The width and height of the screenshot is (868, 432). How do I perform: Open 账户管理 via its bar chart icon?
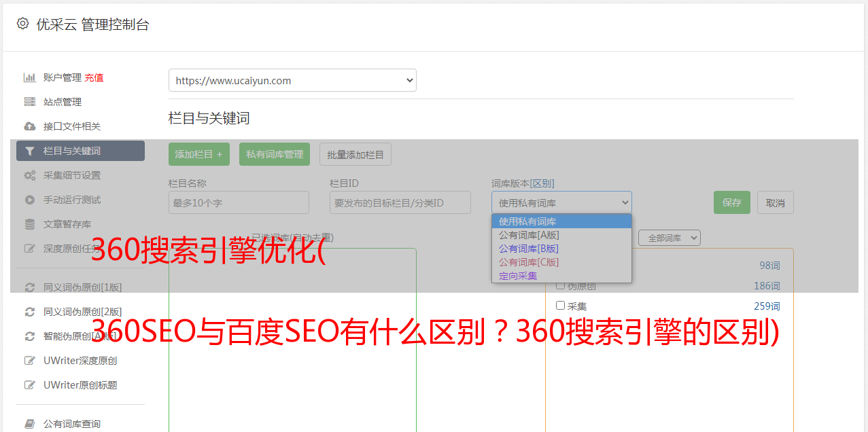[29, 77]
